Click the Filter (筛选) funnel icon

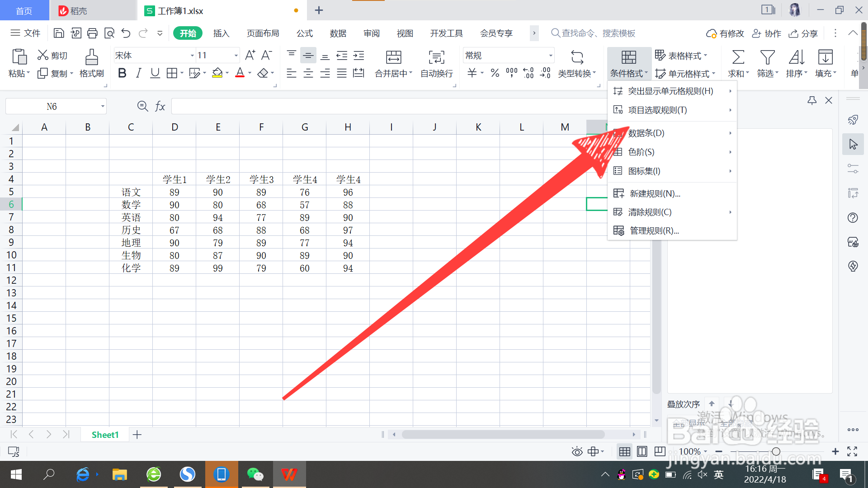pyautogui.click(x=767, y=57)
